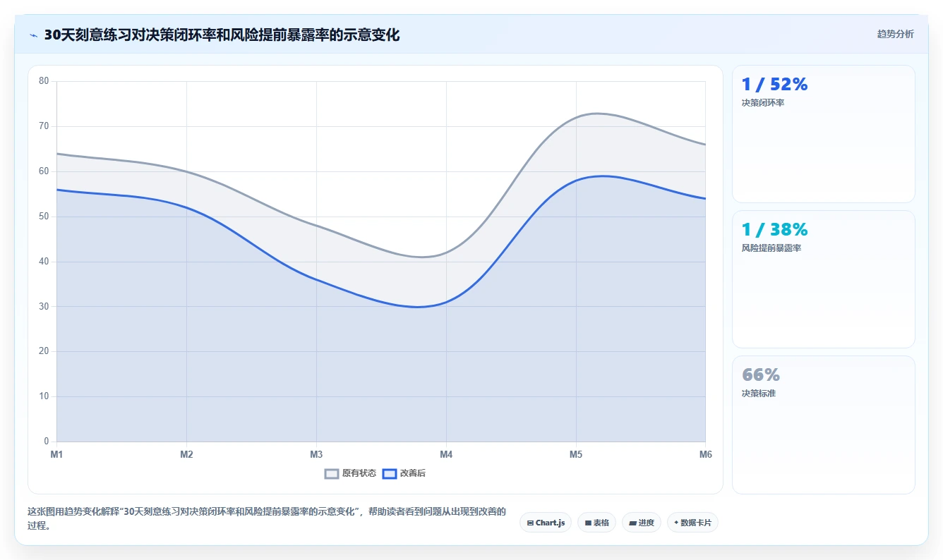
Task: Click the M6 x-axis label
Action: [706, 455]
